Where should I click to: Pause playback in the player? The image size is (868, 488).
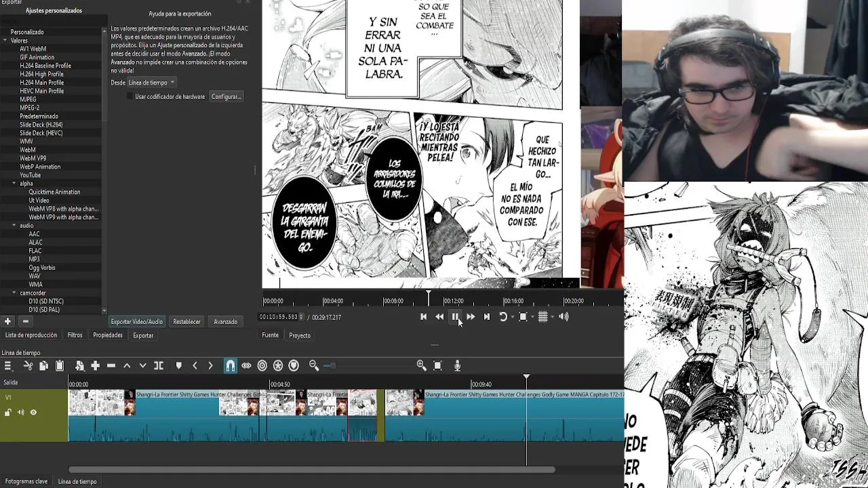point(455,317)
